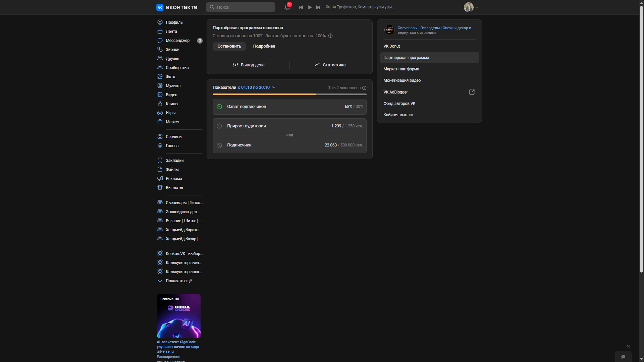Screen dimensions: 644x362
Task: Skip to the next track in header
Action: (318, 7)
